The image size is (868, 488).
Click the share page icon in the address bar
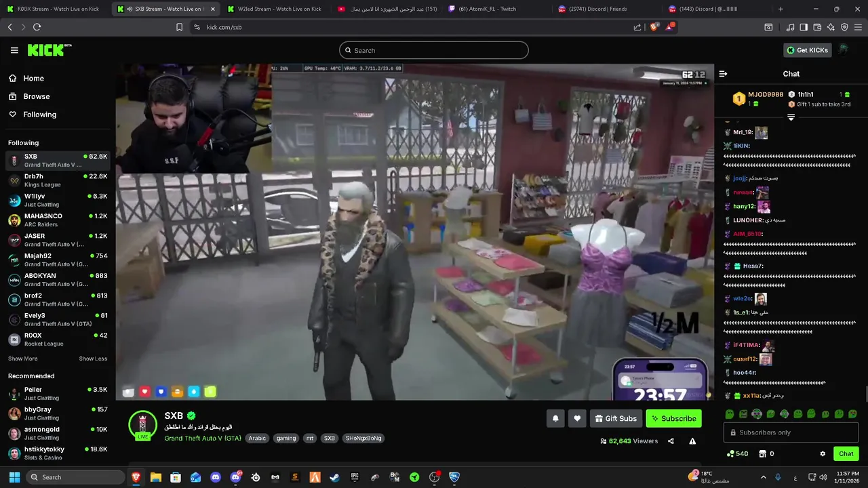point(637,27)
